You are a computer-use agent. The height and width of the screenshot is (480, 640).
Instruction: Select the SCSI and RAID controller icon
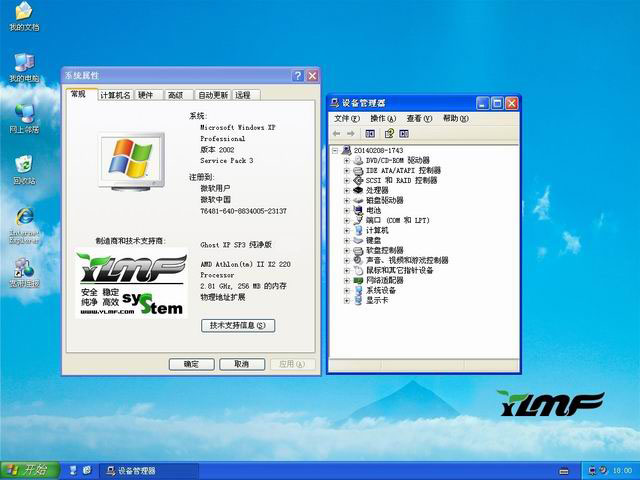coord(358,180)
